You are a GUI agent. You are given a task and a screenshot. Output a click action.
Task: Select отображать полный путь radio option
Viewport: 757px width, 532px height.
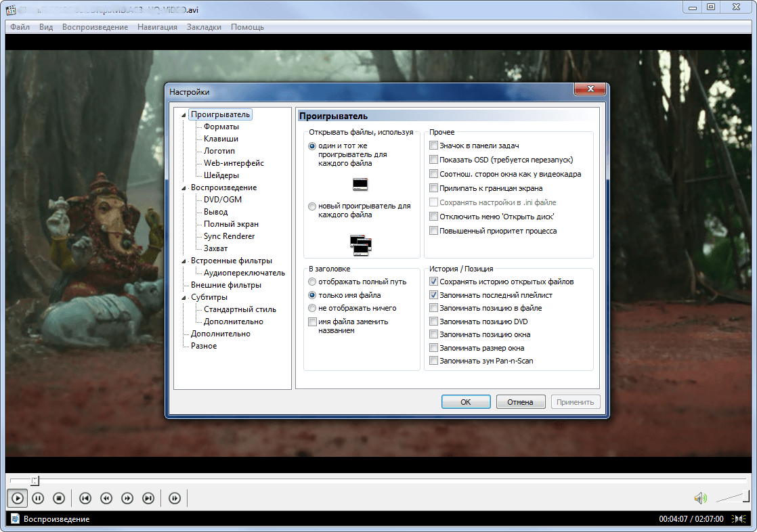(312, 282)
